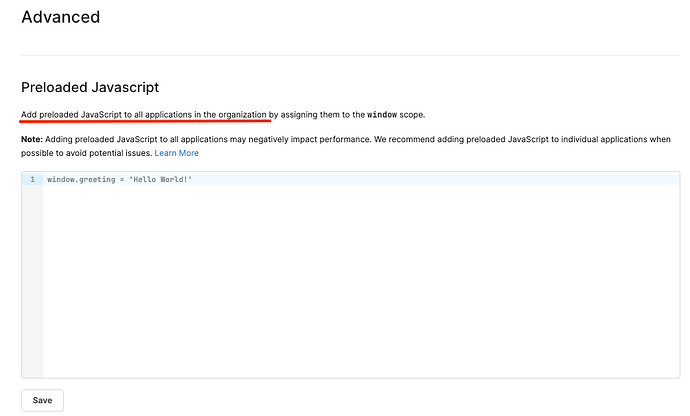Click the Save button
This screenshot has height=416, width=690.
pyautogui.click(x=42, y=400)
